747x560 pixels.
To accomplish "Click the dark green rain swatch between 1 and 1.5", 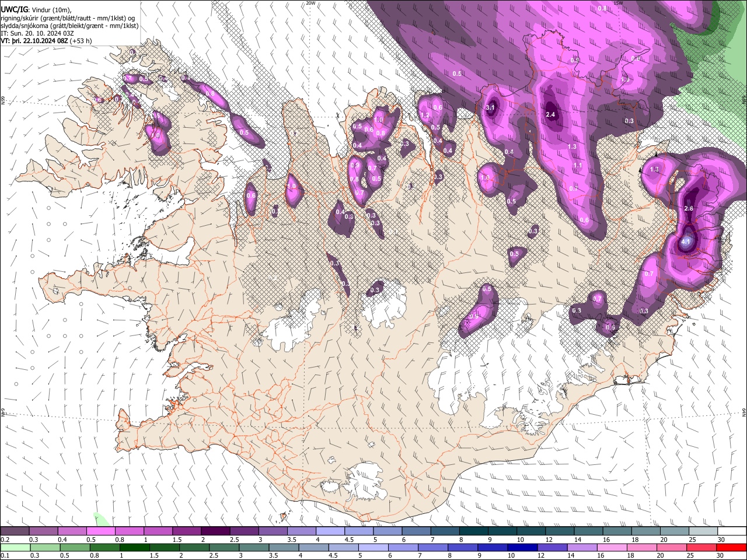I will coord(134,547).
